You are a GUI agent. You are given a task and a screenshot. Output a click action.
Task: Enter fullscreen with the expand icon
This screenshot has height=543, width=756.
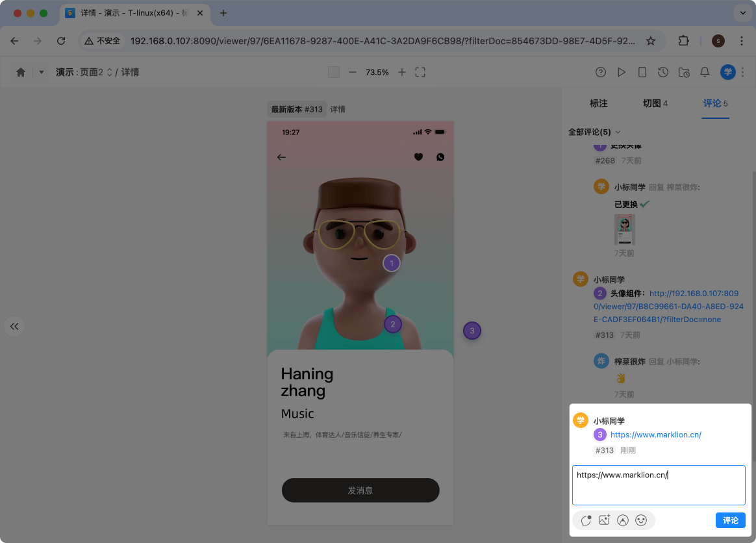pos(420,72)
